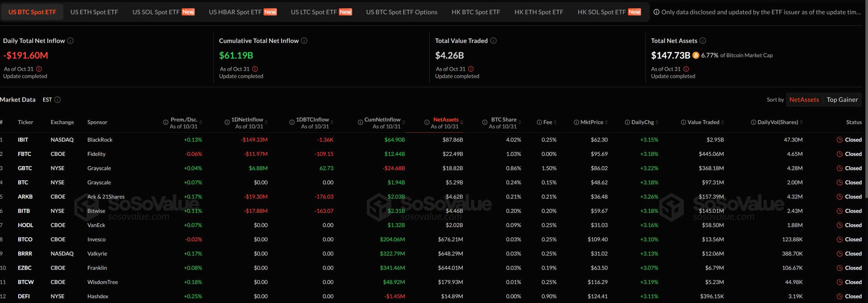Click info icon on Prem./Dsc. column header

coord(166,122)
